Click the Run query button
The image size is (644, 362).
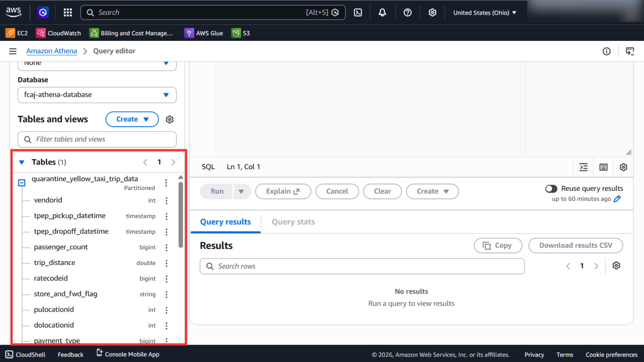[217, 191]
